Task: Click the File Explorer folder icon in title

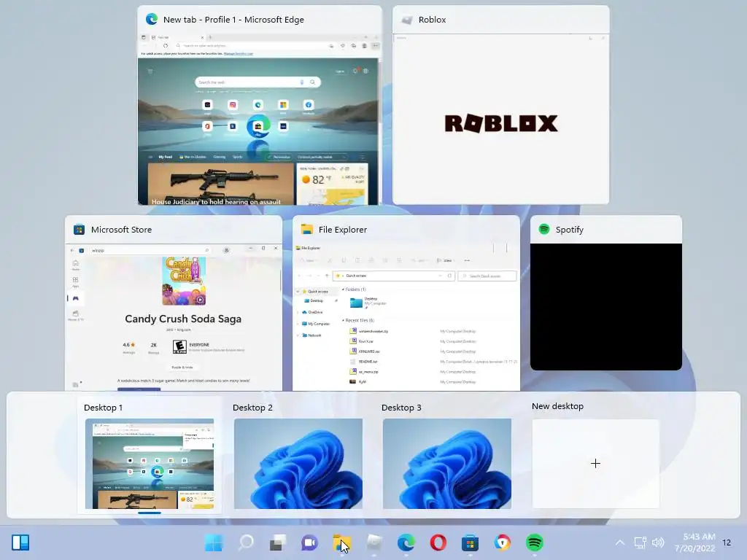Action: pyautogui.click(x=307, y=230)
